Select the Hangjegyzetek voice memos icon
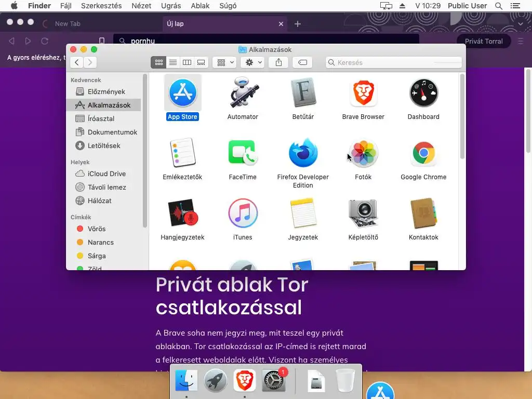 point(182,213)
